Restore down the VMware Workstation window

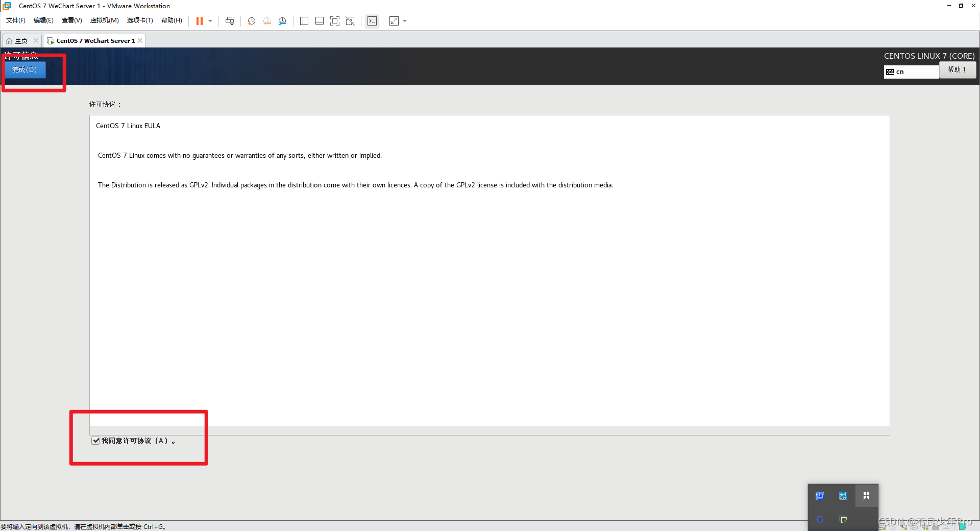pyautogui.click(x=961, y=6)
